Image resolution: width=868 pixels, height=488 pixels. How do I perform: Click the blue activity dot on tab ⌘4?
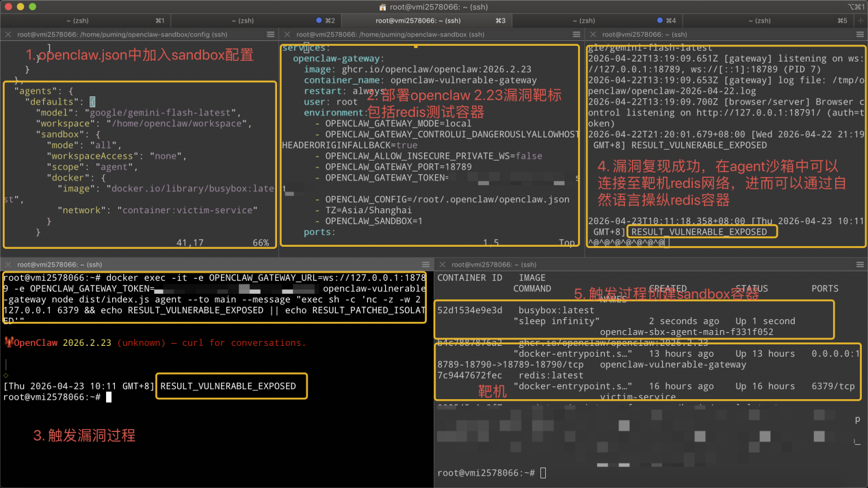pyautogui.click(x=659, y=21)
